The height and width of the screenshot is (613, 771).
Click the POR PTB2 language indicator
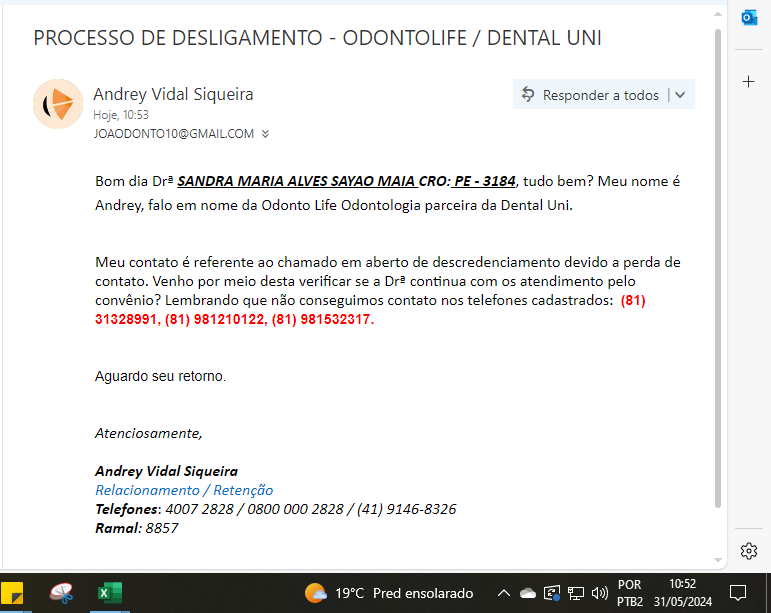pos(630,593)
